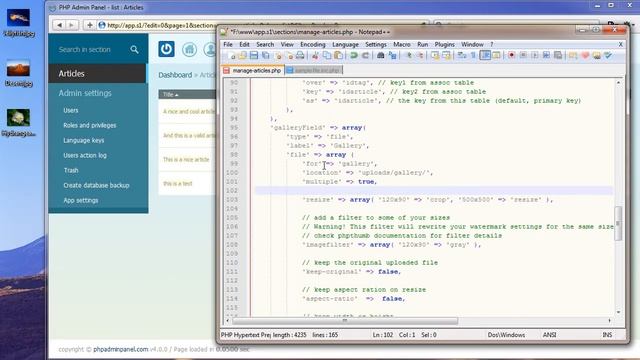Open Users action log sidebar link
This screenshot has height=360, width=640.
pyautogui.click(x=84, y=156)
